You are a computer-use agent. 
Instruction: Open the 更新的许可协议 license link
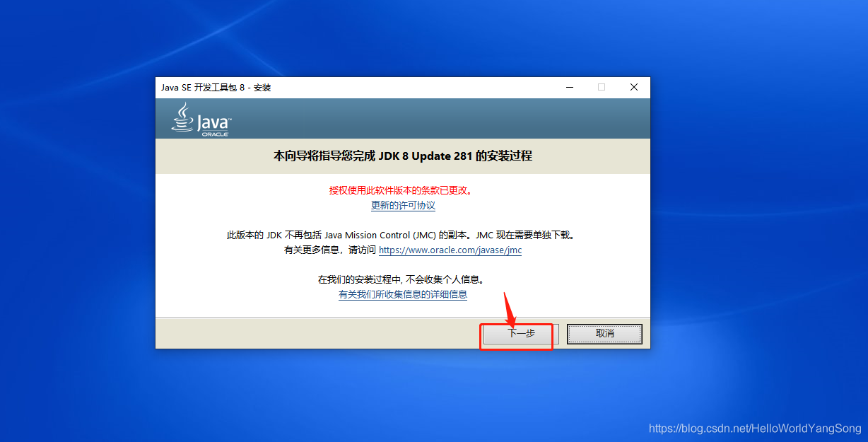pos(403,206)
